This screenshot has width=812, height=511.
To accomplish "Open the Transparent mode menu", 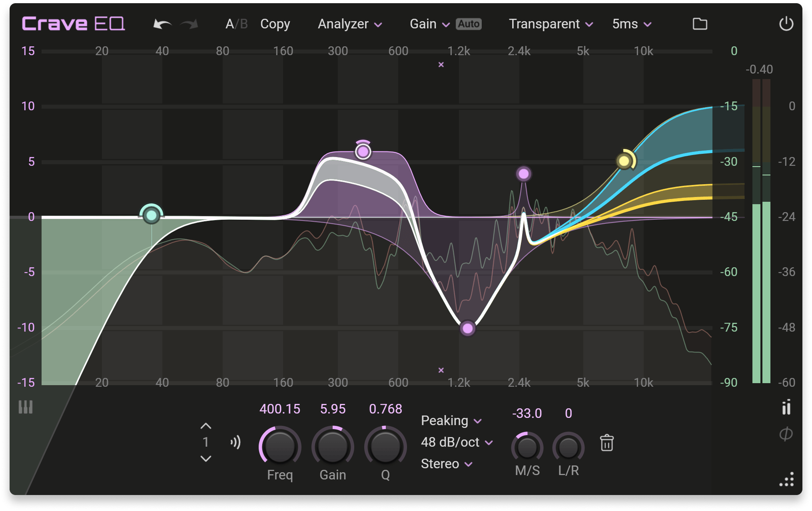I will [x=551, y=24].
